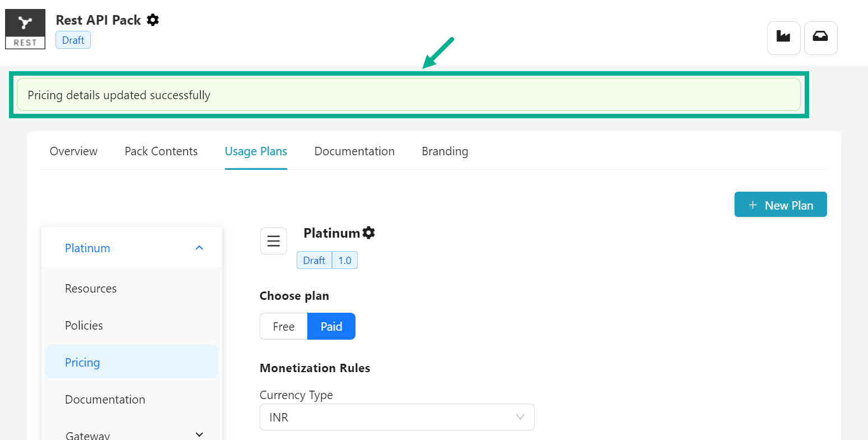
Task: Switch to the Overview tab
Action: click(73, 151)
